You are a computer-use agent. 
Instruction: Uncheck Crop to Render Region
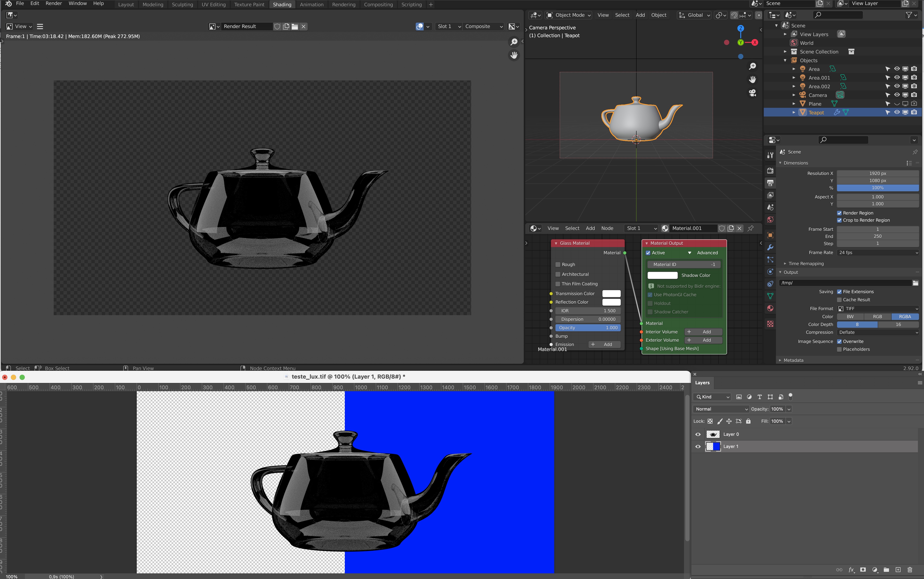coord(839,220)
